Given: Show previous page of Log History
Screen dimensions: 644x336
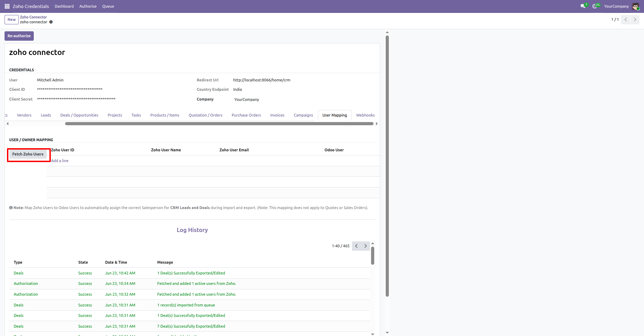Looking at the screenshot, I should point(356,246).
